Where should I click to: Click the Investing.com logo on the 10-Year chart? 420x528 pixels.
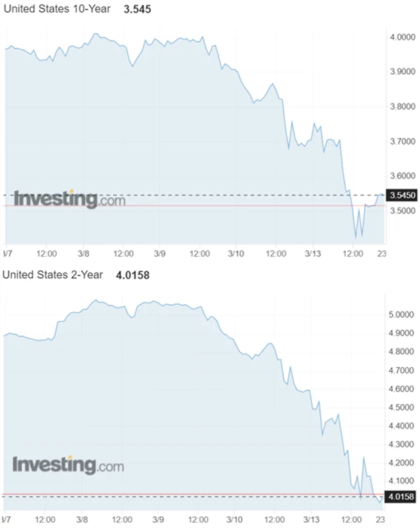click(70, 199)
